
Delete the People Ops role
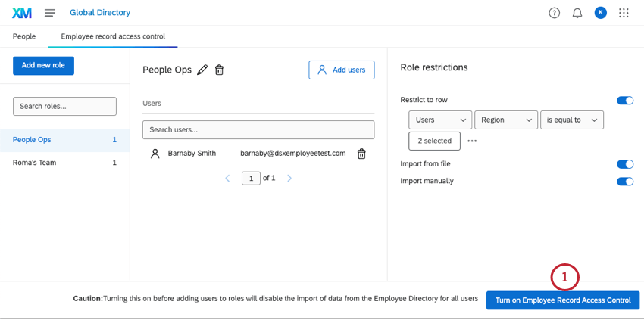pos(219,70)
